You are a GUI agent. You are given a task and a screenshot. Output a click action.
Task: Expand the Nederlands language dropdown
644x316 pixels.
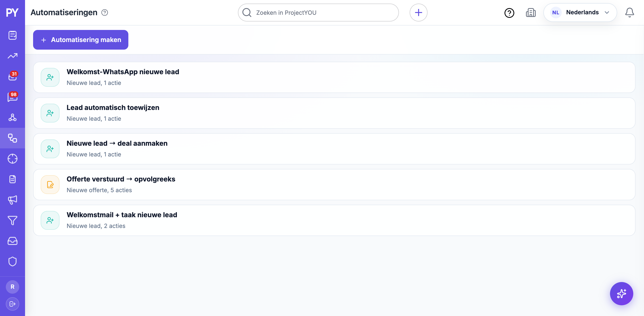click(580, 13)
